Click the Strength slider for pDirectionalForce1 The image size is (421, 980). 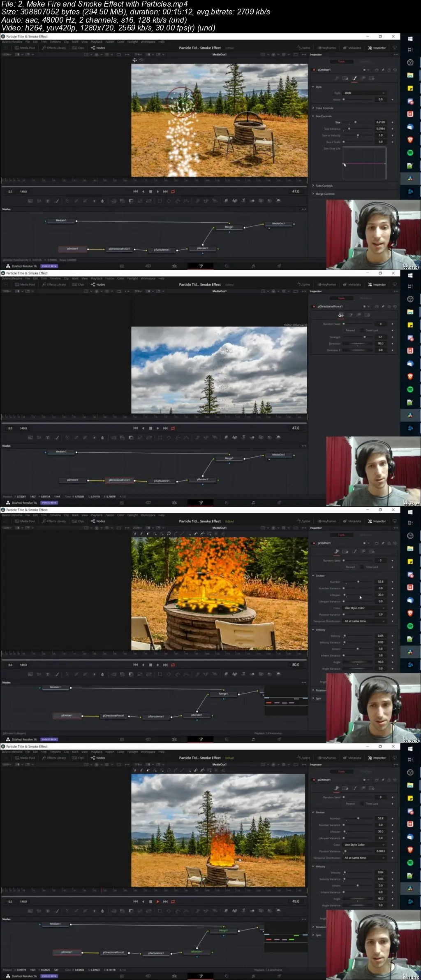(x=358, y=337)
